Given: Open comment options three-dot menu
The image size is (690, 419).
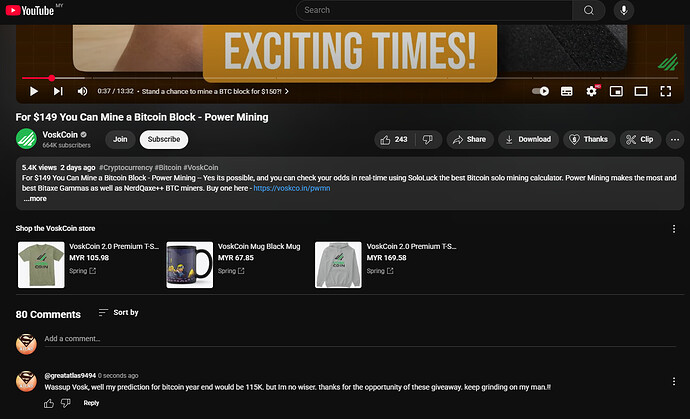Looking at the screenshot, I should tap(674, 381).
